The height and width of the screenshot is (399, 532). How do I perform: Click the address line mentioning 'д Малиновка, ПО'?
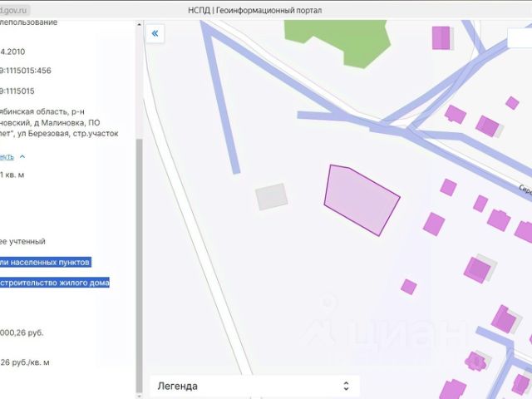pyautogui.click(x=50, y=122)
